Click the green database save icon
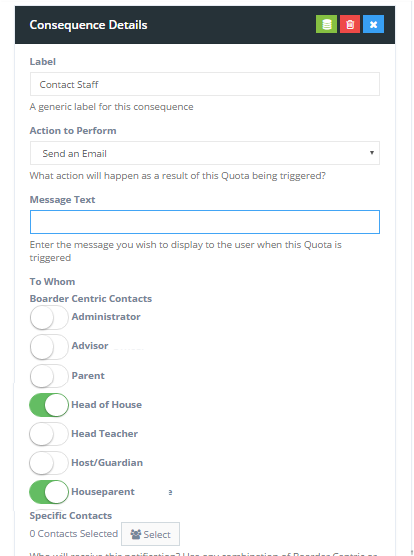The height and width of the screenshot is (556, 414). [x=326, y=24]
